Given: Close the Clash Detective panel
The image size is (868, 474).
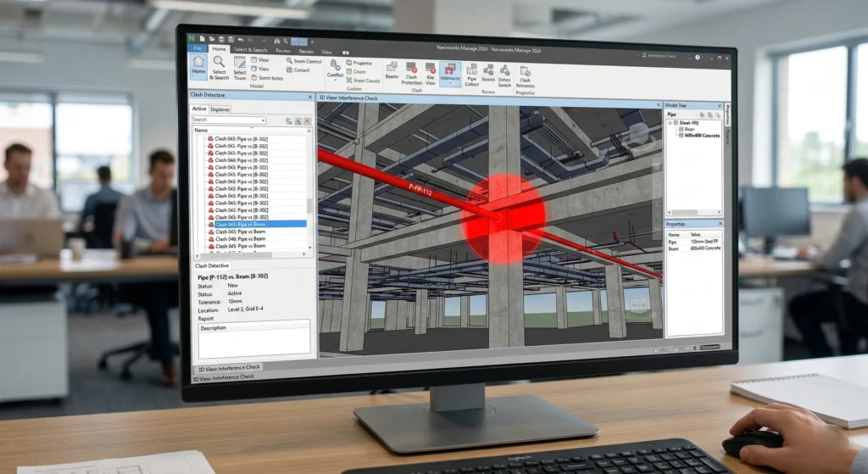Looking at the screenshot, I should (x=310, y=97).
